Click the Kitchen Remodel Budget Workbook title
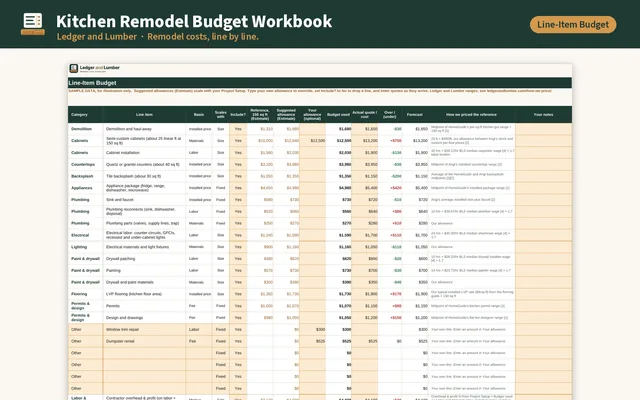The image size is (640, 400). coord(194,21)
